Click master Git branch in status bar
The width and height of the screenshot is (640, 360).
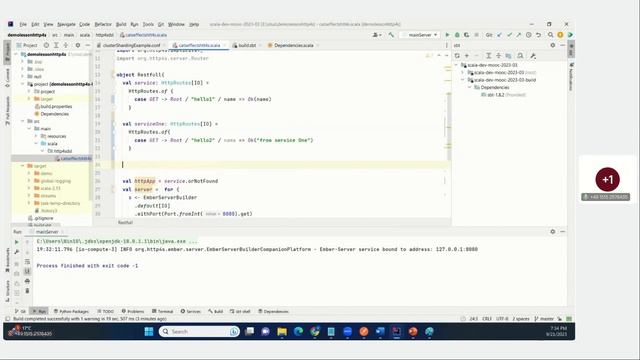tap(544, 319)
